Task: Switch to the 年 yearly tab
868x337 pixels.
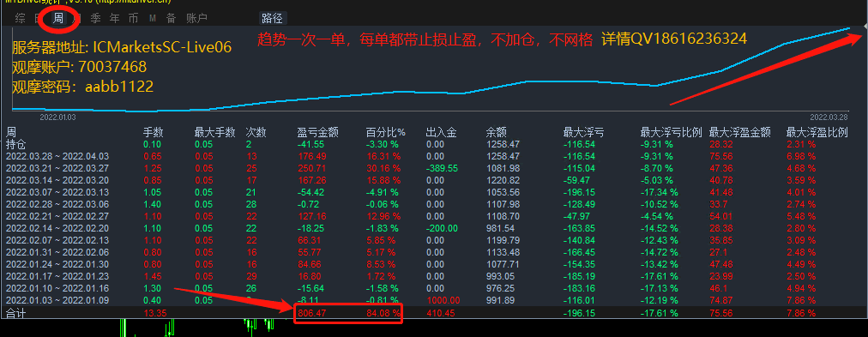Action: [x=115, y=18]
